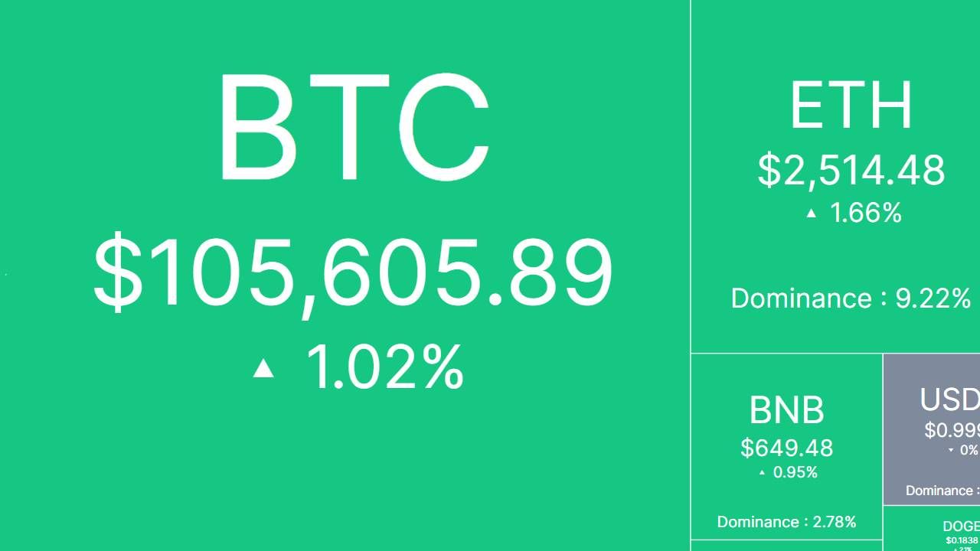Image resolution: width=980 pixels, height=551 pixels.
Task: Click the $2,514.48 Ethereum price
Action: [x=851, y=170]
